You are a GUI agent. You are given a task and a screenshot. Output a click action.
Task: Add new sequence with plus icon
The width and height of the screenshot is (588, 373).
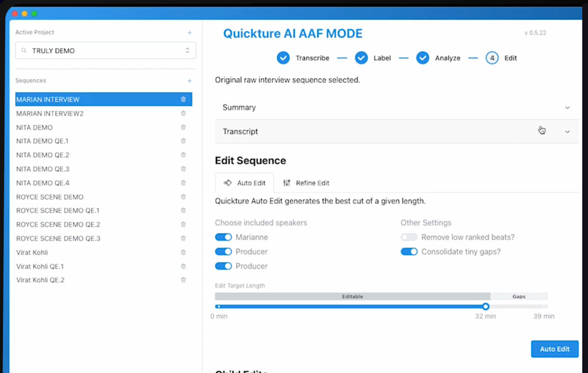[x=189, y=81]
